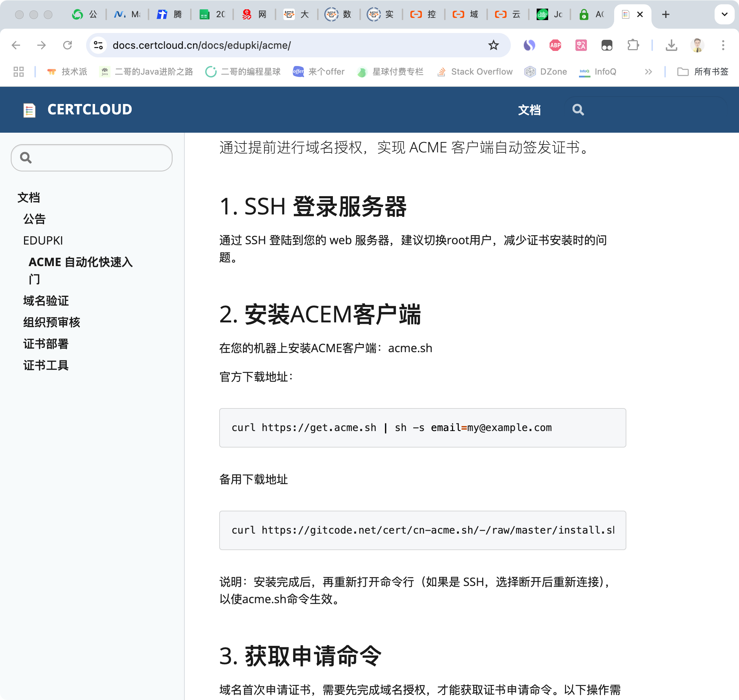Expand hidden bookmarks with the chevron
This screenshot has height=700, width=739.
(x=649, y=72)
